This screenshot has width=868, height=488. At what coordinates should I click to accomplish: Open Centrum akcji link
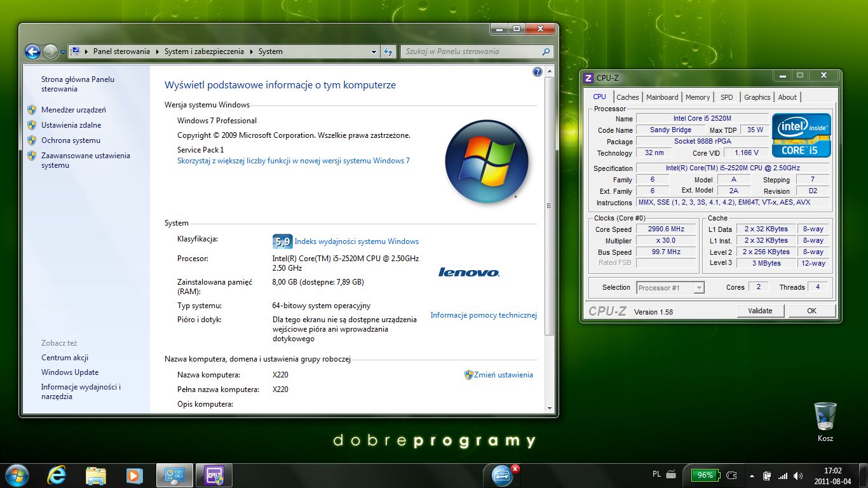[x=65, y=358]
